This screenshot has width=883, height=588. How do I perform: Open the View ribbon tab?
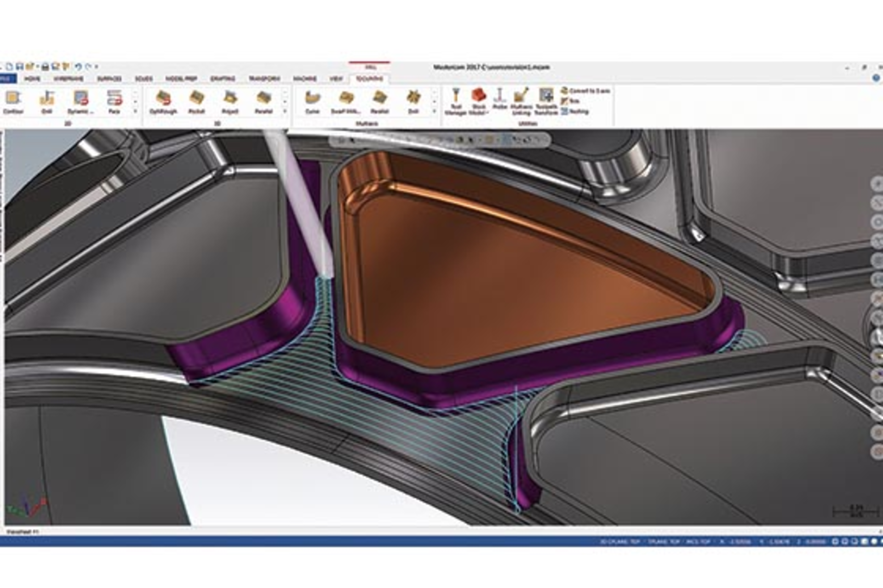coord(336,79)
